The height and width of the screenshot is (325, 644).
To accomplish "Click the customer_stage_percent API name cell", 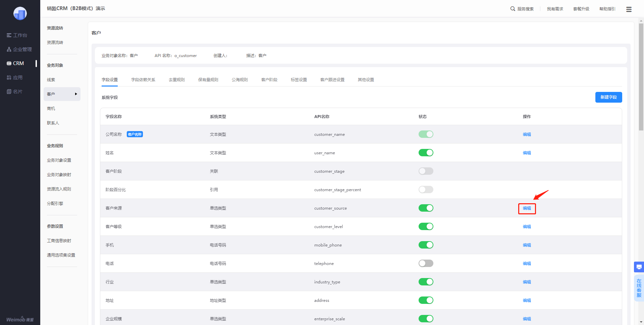I will (337, 190).
